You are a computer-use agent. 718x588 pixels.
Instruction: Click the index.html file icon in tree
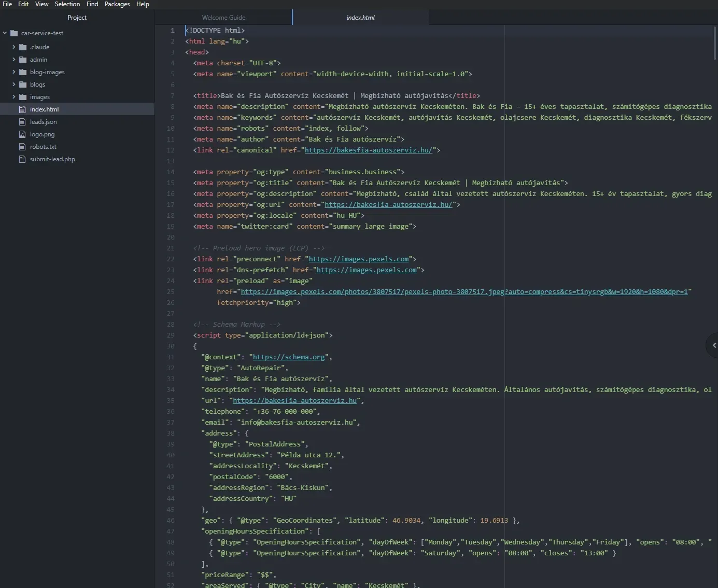(22, 109)
